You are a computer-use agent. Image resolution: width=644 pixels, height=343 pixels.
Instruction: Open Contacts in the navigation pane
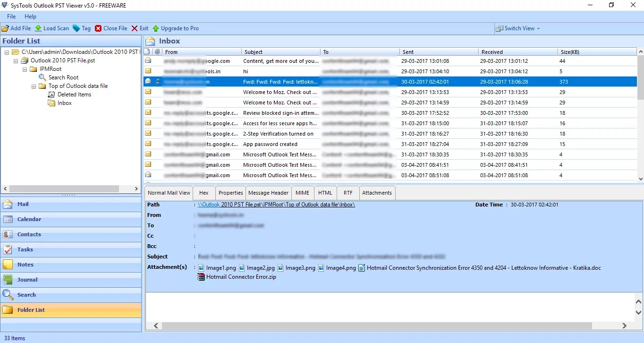pos(71,234)
